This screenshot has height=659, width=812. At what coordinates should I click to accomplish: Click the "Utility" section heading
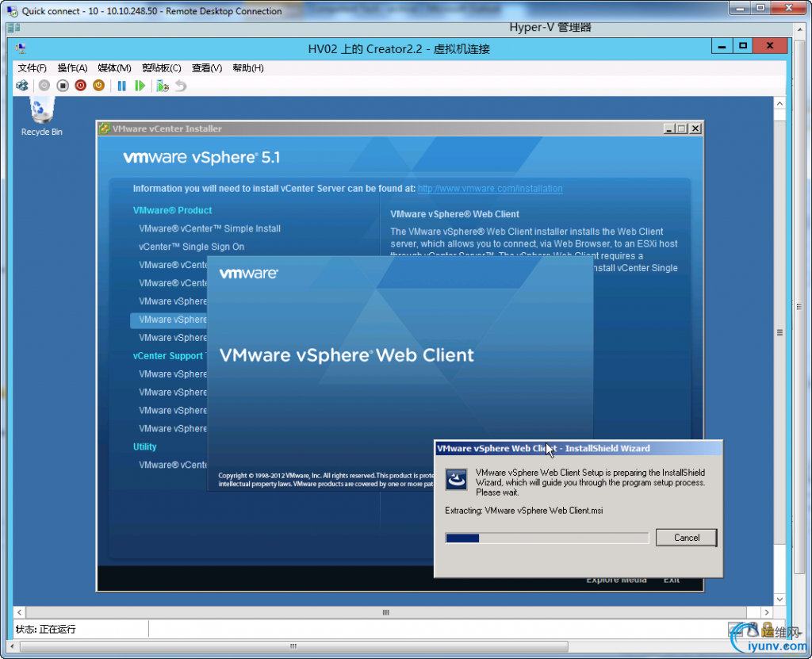[144, 446]
